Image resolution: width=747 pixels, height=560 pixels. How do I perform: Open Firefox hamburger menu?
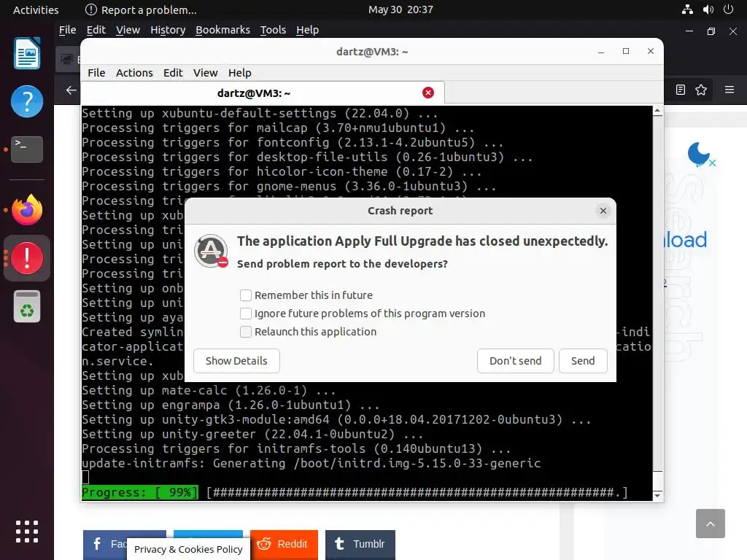(x=729, y=90)
